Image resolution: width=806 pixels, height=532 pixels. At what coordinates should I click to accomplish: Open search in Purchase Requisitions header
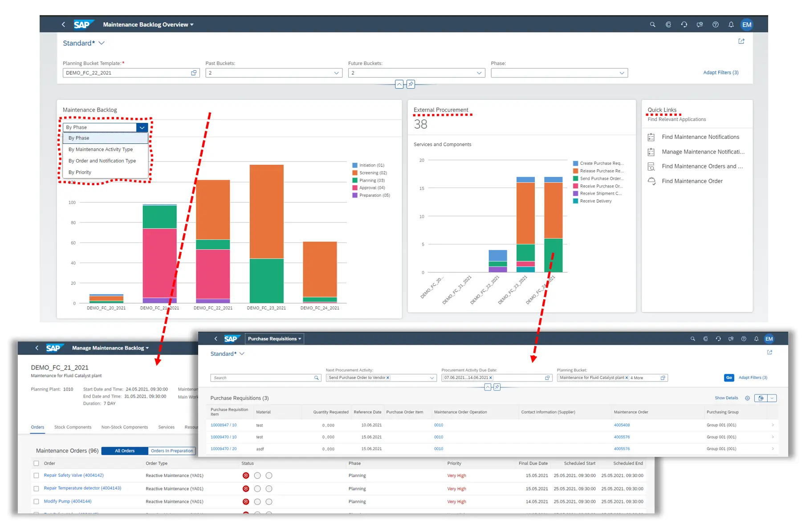(x=692, y=339)
